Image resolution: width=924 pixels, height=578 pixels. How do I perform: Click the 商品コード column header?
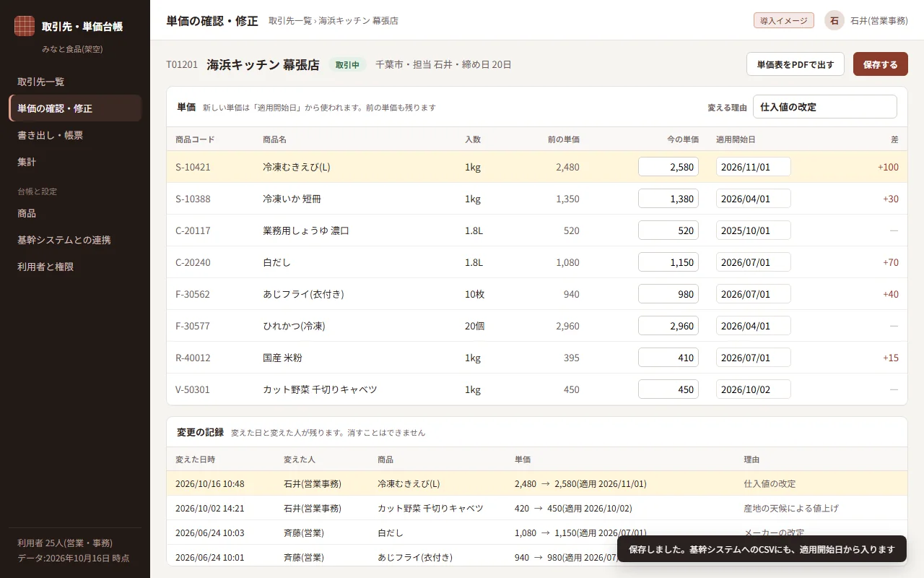(x=195, y=139)
